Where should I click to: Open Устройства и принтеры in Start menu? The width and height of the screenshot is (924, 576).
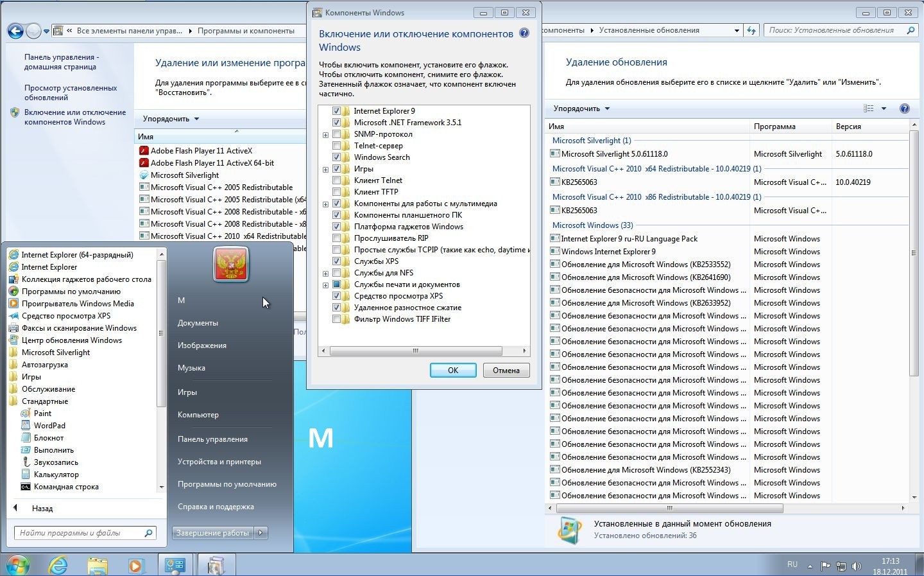[219, 462]
